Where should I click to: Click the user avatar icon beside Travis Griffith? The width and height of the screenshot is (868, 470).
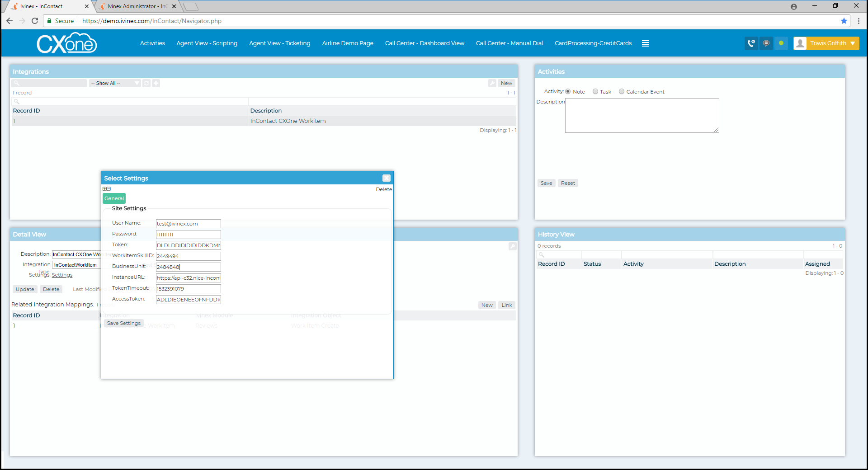coord(800,43)
